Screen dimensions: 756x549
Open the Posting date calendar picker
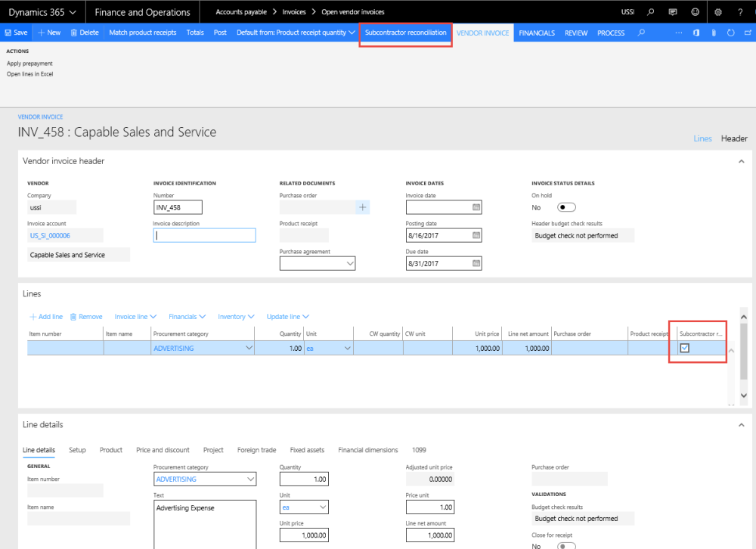[476, 235]
